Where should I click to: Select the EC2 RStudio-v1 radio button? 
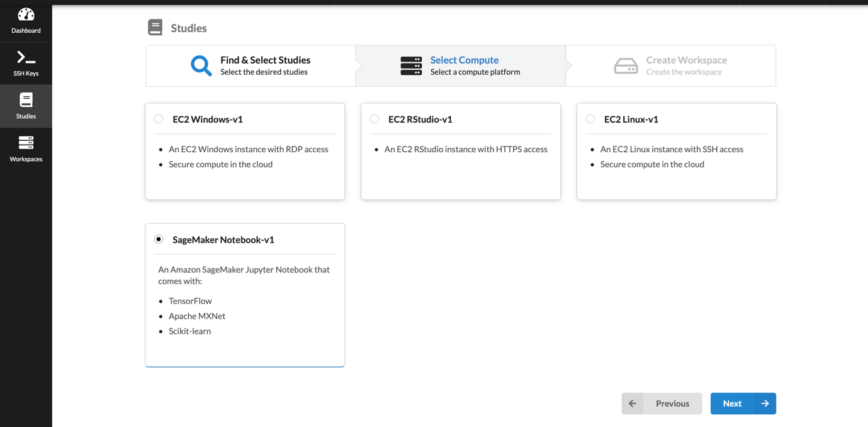[x=375, y=119]
